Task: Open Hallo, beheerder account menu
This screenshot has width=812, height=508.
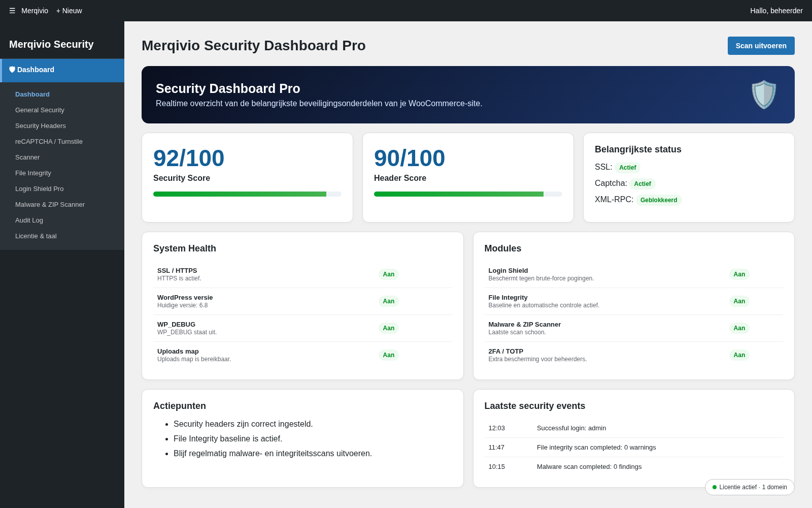Action: pos(776,11)
